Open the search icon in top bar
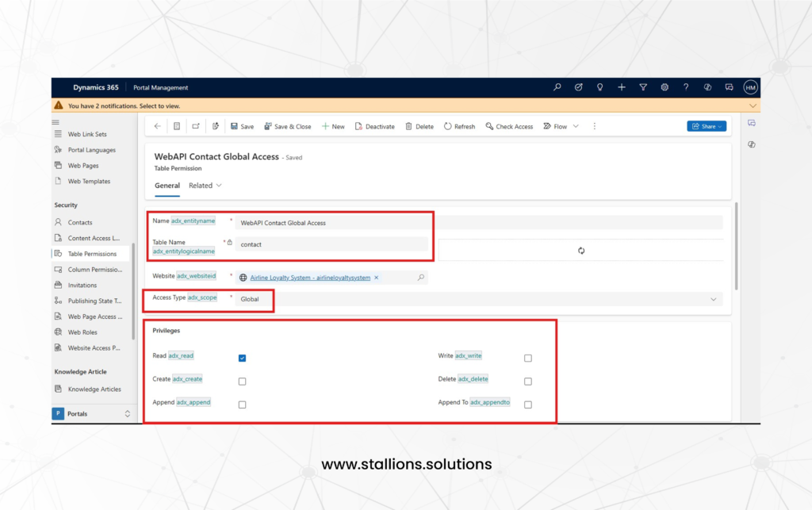812x510 pixels. 557,87
